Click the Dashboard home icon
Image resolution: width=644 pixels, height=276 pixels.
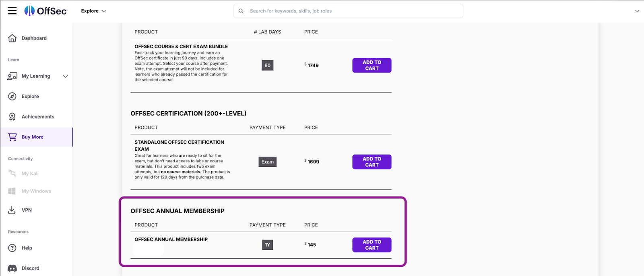pyautogui.click(x=12, y=38)
